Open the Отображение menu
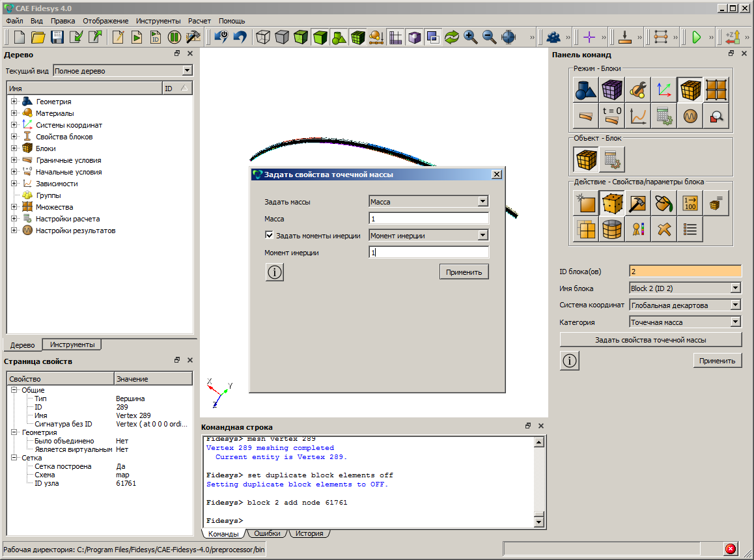 (105, 21)
